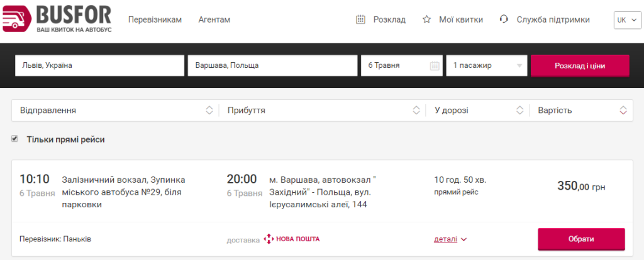Click the 10:10 departure time
This screenshot has height=260, width=644.
point(35,179)
